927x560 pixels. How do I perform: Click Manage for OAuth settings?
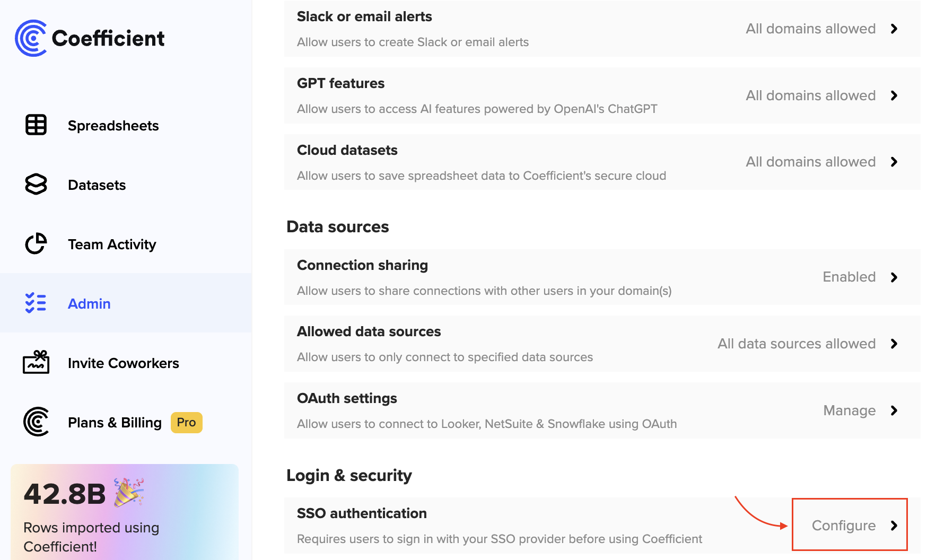850,410
